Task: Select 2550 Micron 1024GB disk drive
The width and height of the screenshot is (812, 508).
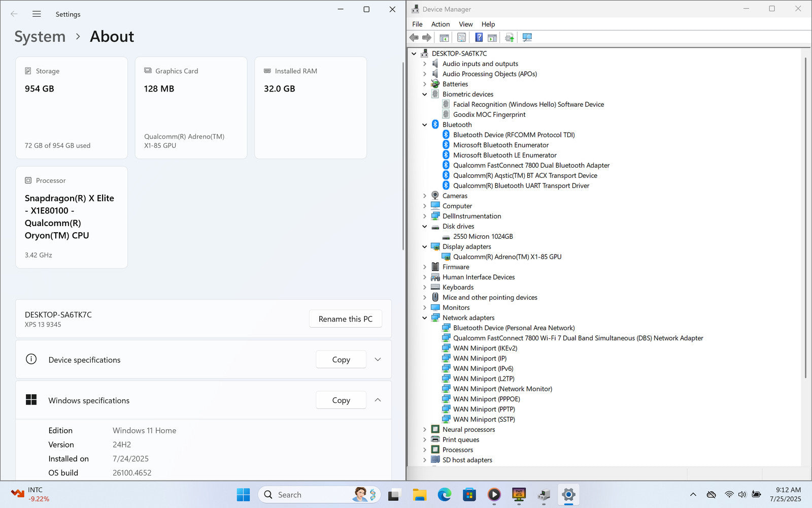Action: (x=483, y=237)
